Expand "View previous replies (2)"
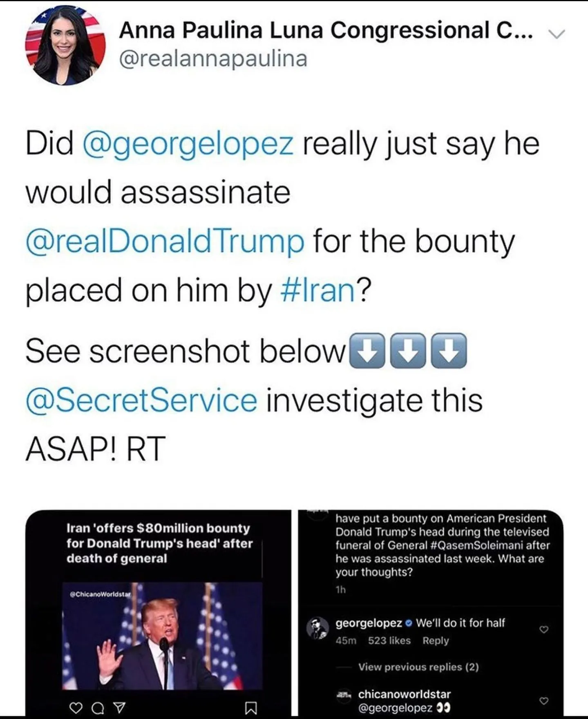 (x=418, y=667)
